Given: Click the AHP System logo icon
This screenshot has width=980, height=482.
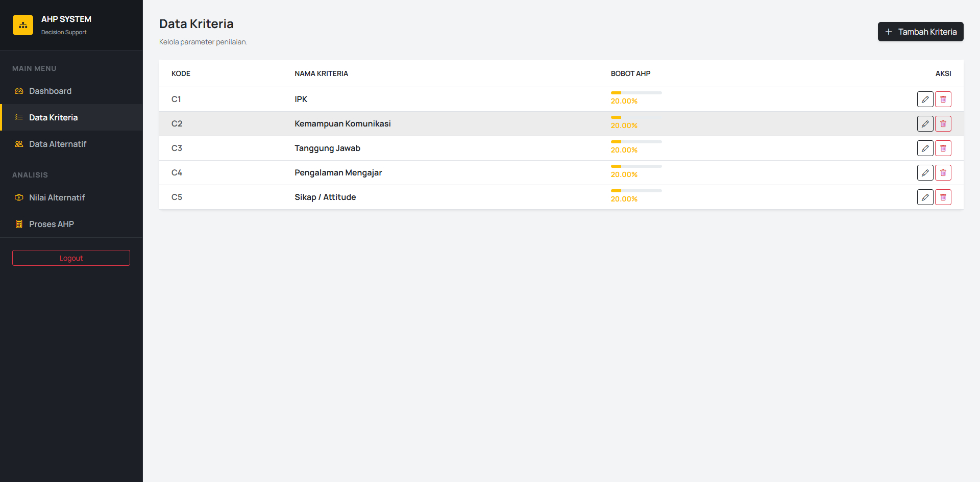Looking at the screenshot, I should [x=22, y=24].
